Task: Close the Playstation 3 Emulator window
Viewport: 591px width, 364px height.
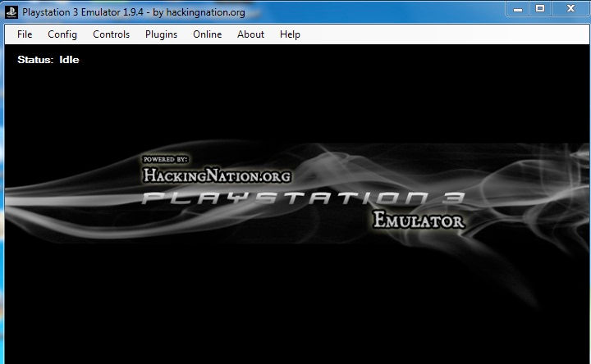Action: coord(570,9)
